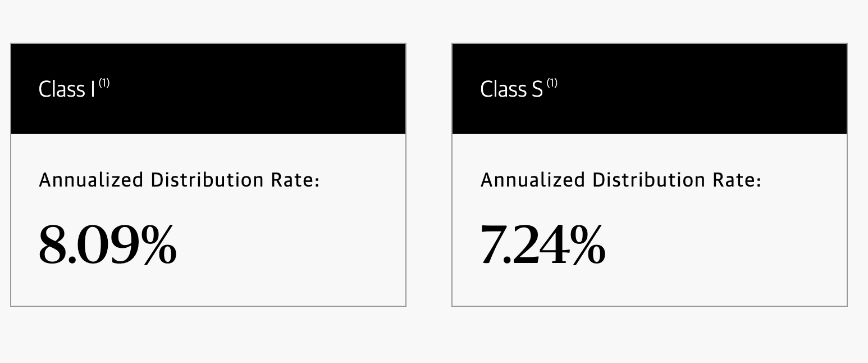Image resolution: width=868 pixels, height=363 pixels.
Task: Click the percent sign after 8.09
Action: click(x=158, y=244)
